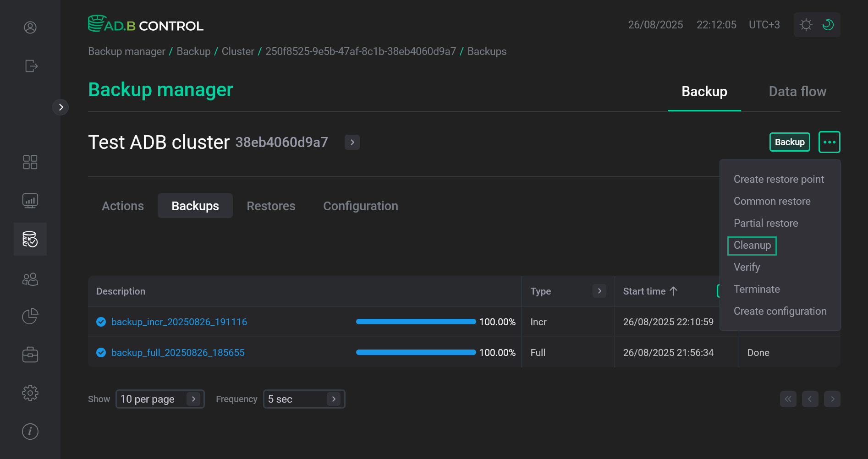Open the users group icon in sidebar
Viewport: 868px width, 459px height.
(x=30, y=279)
